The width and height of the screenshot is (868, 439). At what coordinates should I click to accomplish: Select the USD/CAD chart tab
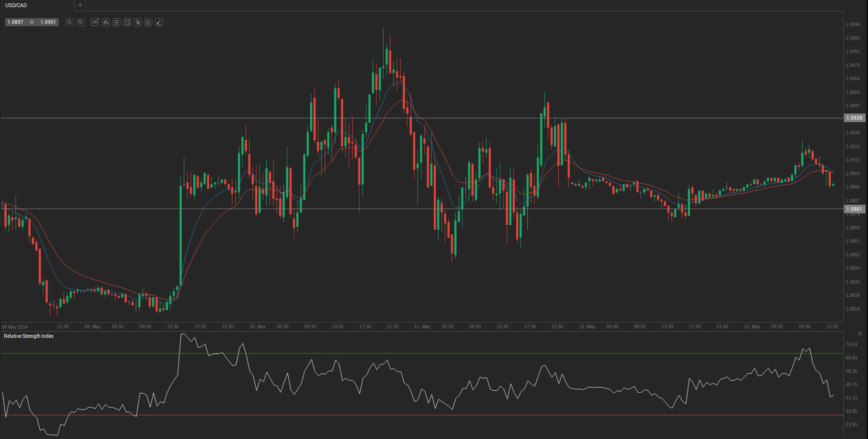pyautogui.click(x=16, y=5)
